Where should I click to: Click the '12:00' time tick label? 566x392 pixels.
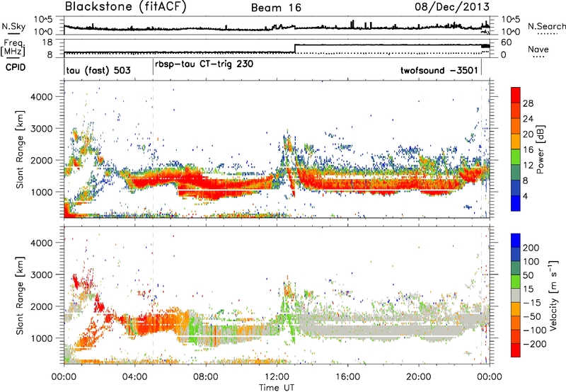277,377
